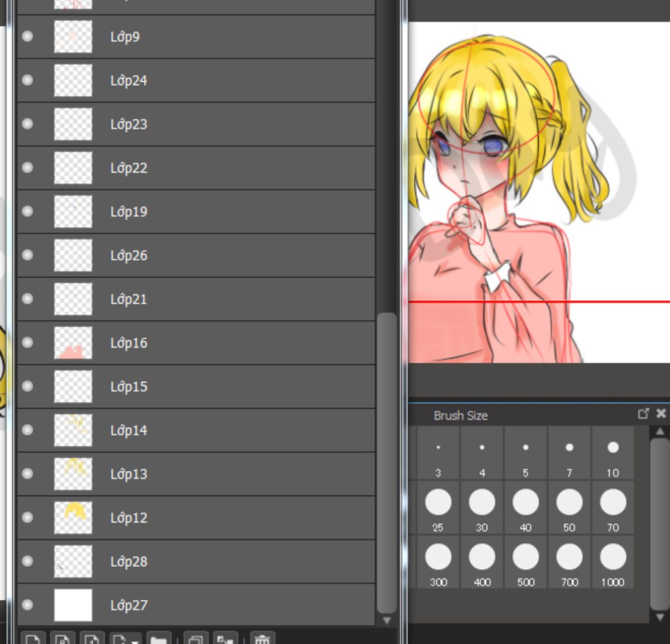The height and width of the screenshot is (644, 670).
Task: Pick brush size 5
Action: [x=526, y=452]
